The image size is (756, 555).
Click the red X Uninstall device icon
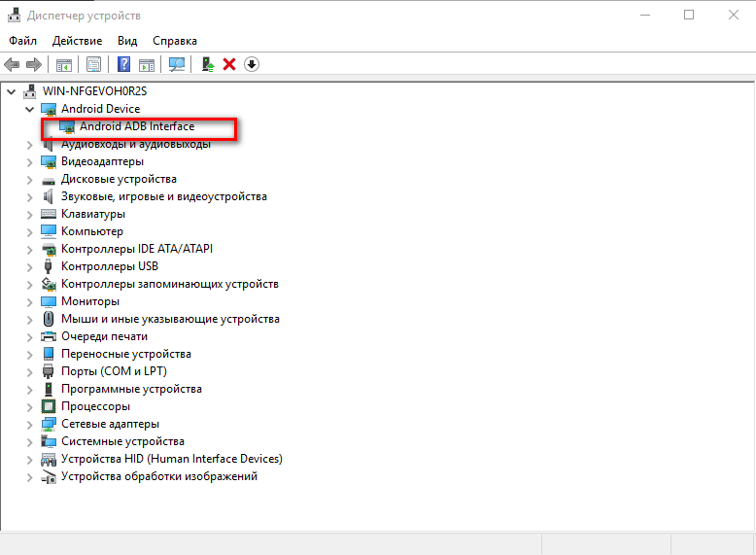229,64
